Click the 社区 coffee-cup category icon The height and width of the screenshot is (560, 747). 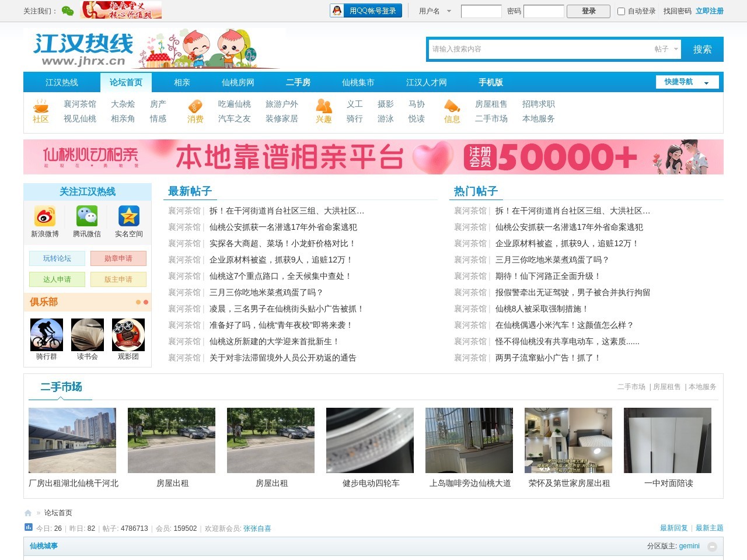(x=40, y=108)
